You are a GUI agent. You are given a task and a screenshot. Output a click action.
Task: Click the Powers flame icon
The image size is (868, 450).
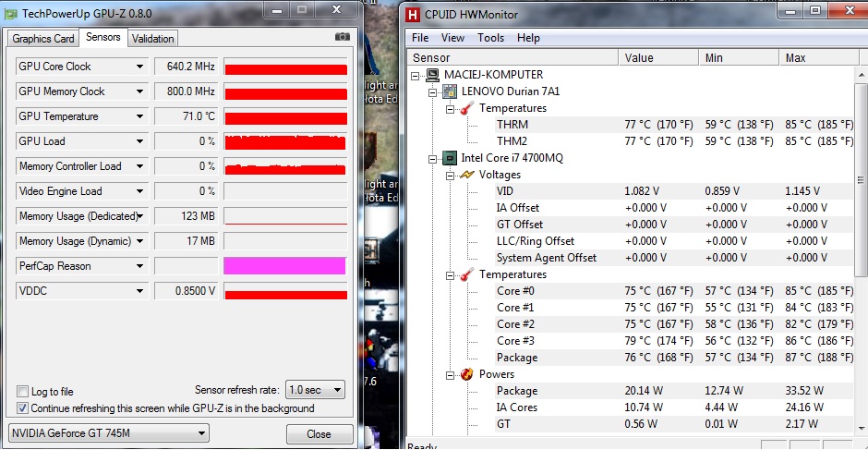467,374
